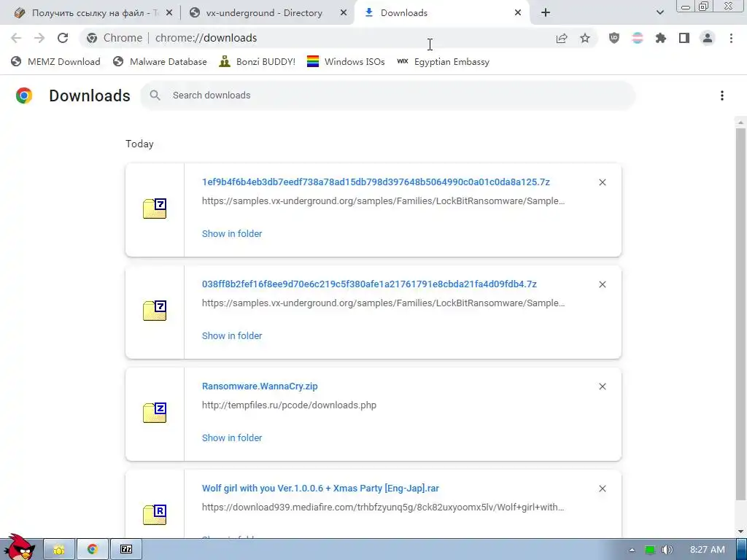Open the Extensions puzzle icon
This screenshot has width=747, height=560.
pos(661,38)
